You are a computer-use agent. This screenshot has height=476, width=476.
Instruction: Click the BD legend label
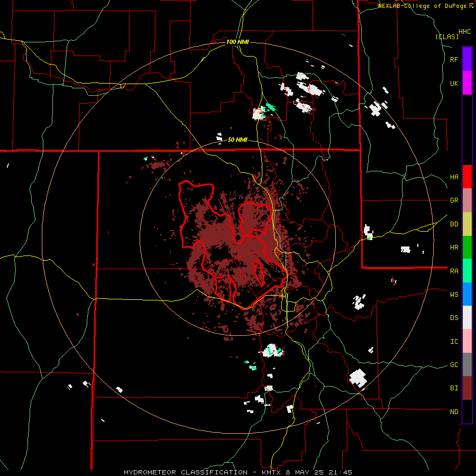454,224
